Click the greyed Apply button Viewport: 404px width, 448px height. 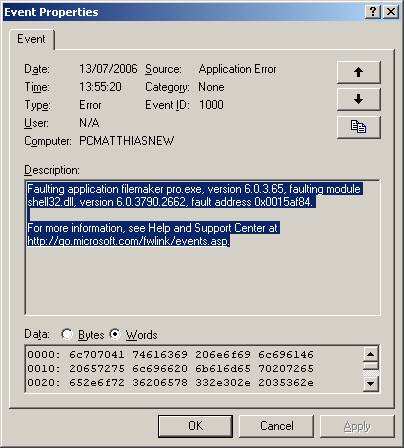coord(357,426)
